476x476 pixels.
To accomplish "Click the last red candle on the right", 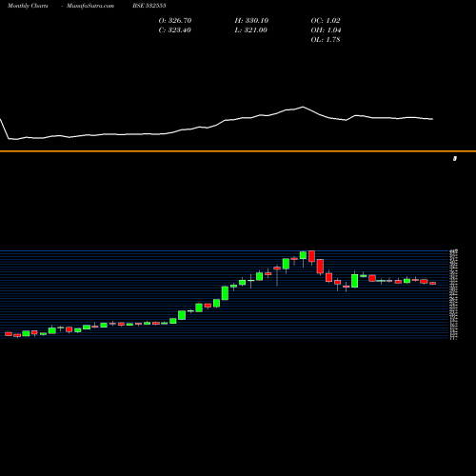I will click(x=433, y=283).
